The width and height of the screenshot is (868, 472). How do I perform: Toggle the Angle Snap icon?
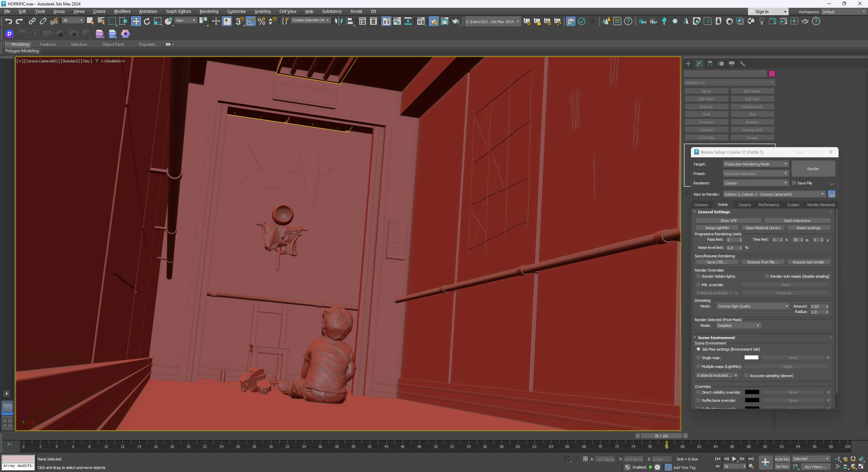pyautogui.click(x=251, y=21)
